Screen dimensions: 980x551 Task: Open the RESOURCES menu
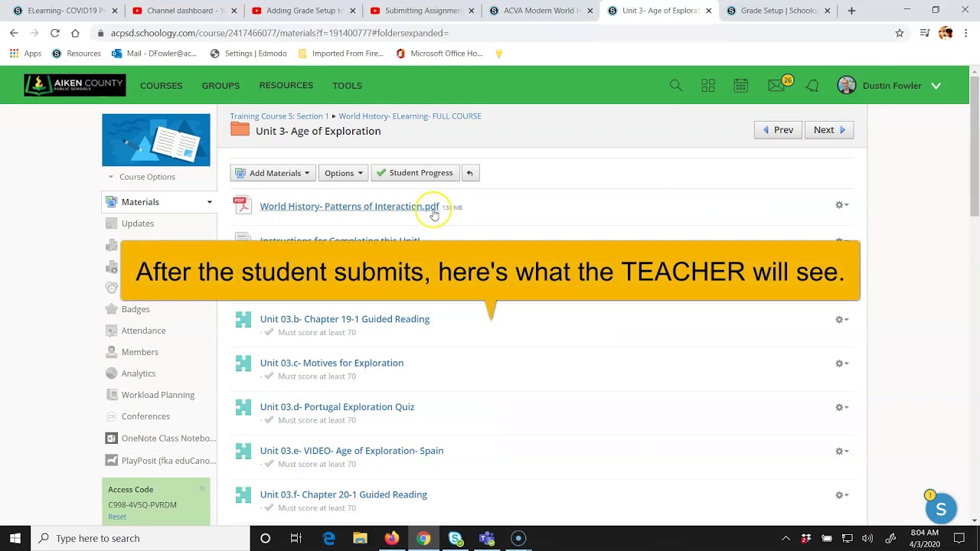pyautogui.click(x=286, y=85)
